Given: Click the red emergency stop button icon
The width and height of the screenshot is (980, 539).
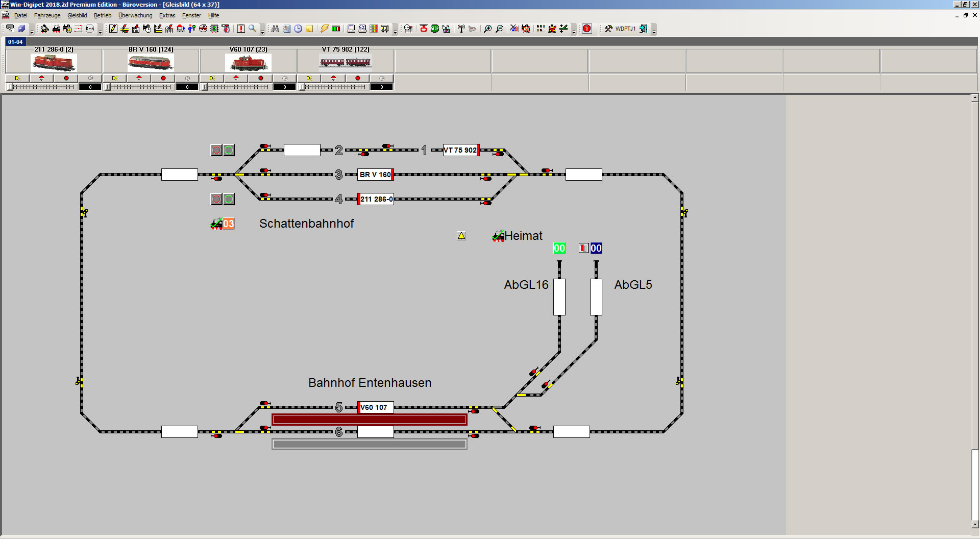Looking at the screenshot, I should [424, 29].
